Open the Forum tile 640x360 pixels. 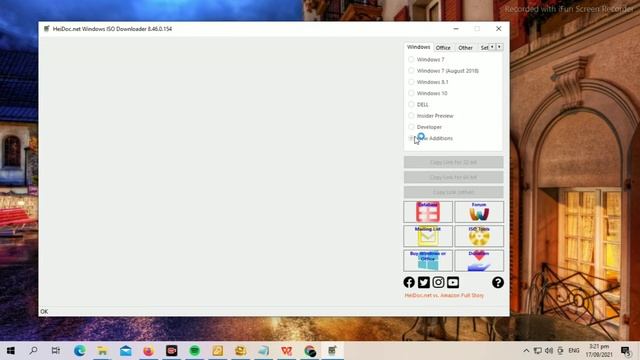pos(479,211)
